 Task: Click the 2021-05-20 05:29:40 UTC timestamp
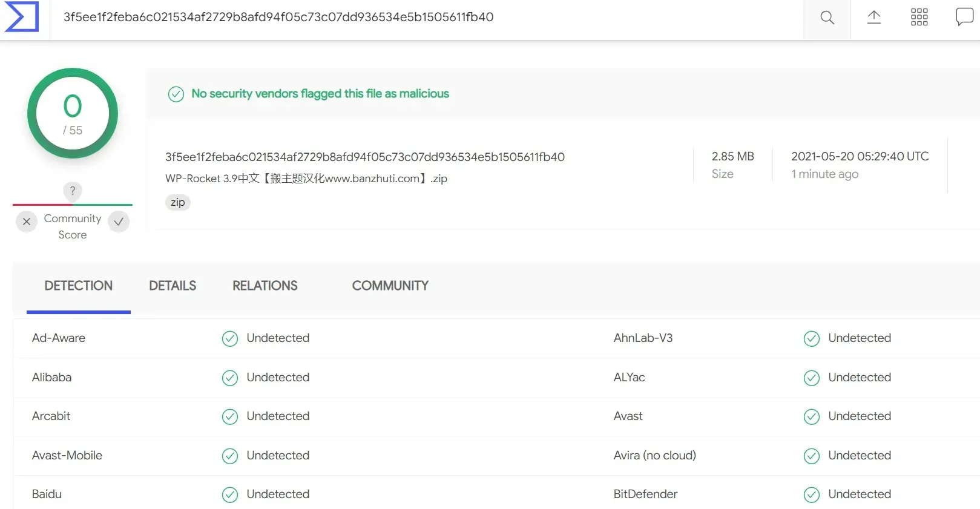tap(860, 156)
